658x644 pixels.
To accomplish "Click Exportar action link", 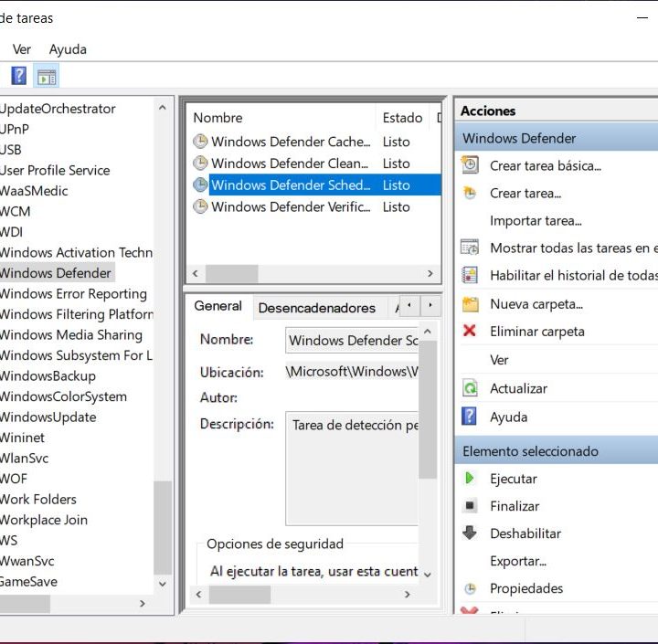I will 517,561.
